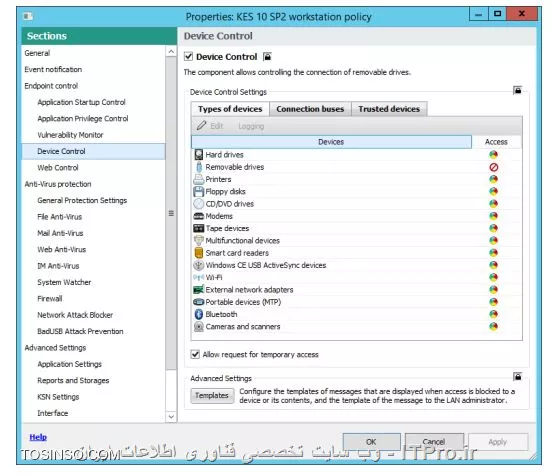Open Firewall section
Image resolution: width=553 pixels, height=476 pixels.
click(50, 299)
